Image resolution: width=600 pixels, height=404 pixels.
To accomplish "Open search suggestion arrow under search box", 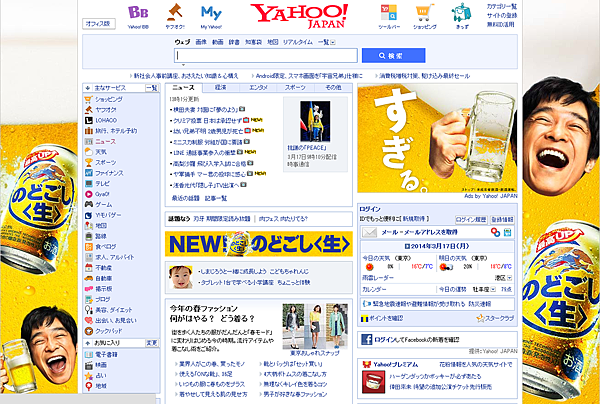I will (x=183, y=65).
